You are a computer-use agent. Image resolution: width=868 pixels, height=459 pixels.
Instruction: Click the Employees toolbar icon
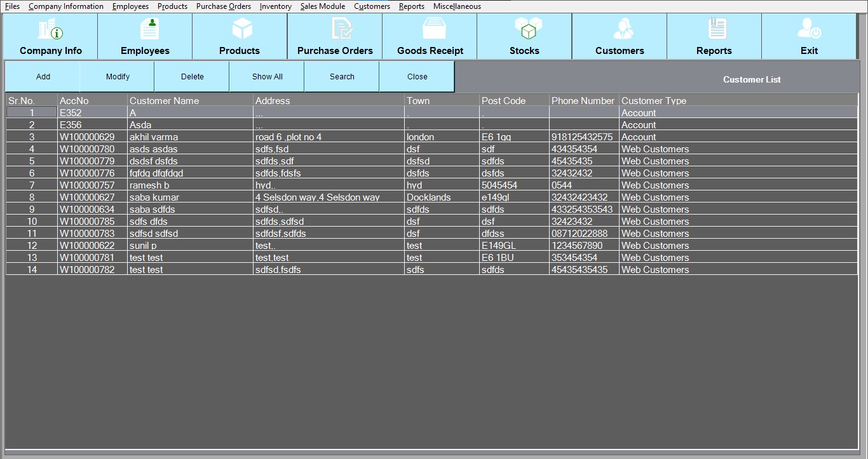coord(146,30)
